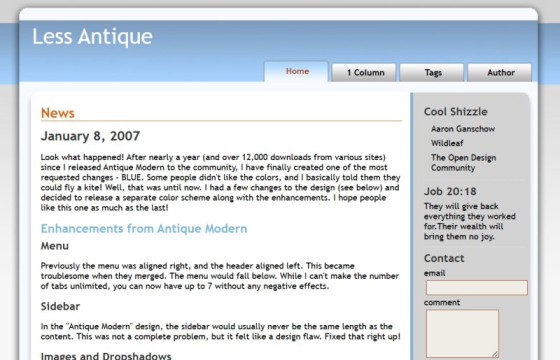The image size is (560, 360).
Task: Click paragraph beginning 'In the "Antique Modern" design'
Action: coord(220,331)
